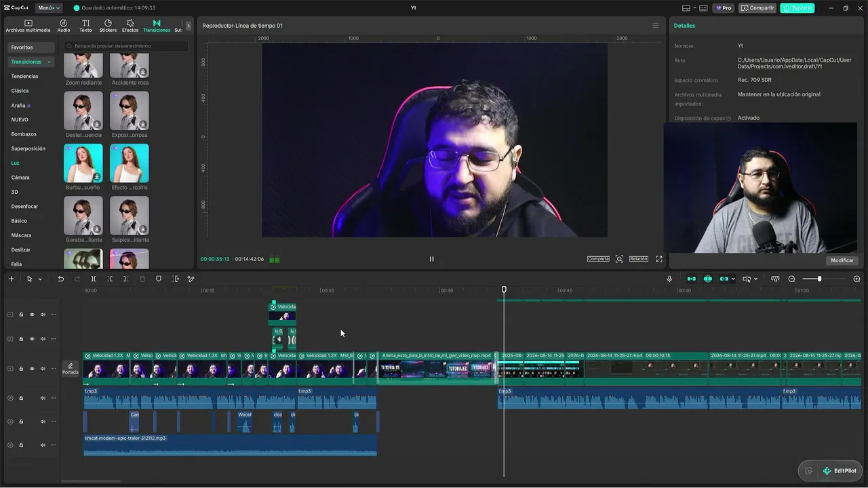
Task: Choose the Select pointer tool
Action: tap(29, 279)
